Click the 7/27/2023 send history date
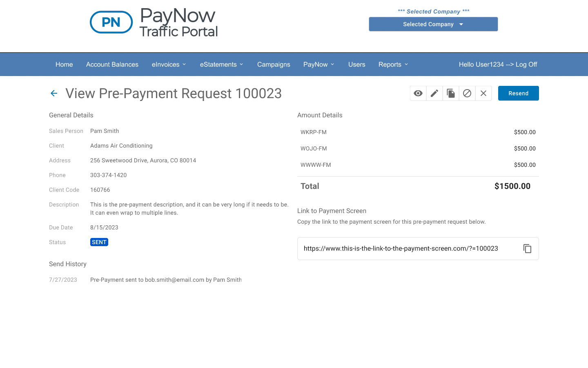The image size is (588, 368). tap(63, 280)
